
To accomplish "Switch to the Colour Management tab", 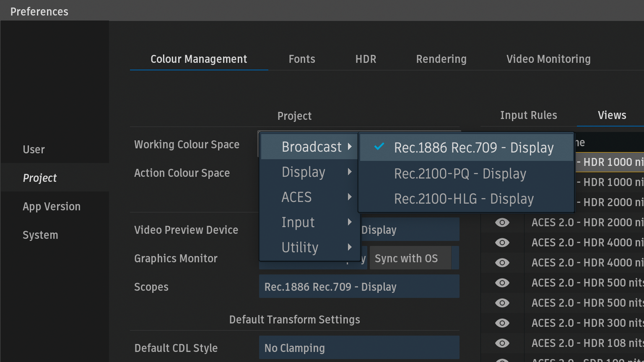I will point(199,59).
